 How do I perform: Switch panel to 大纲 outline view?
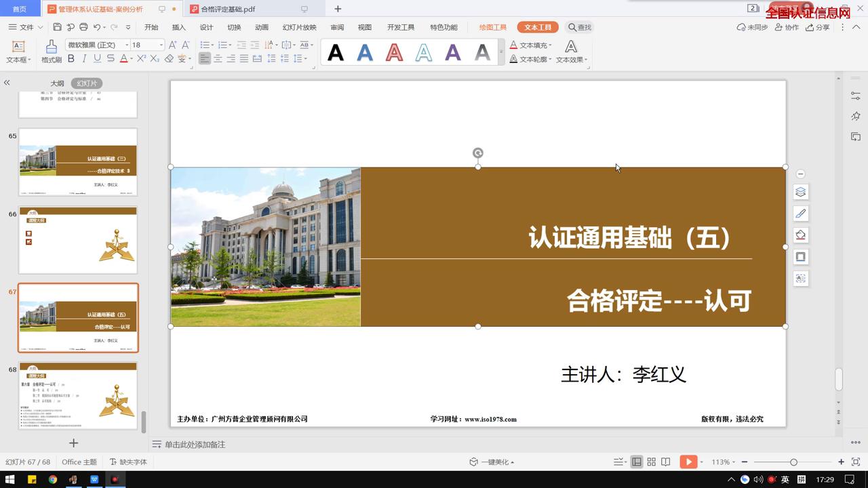tap(57, 83)
